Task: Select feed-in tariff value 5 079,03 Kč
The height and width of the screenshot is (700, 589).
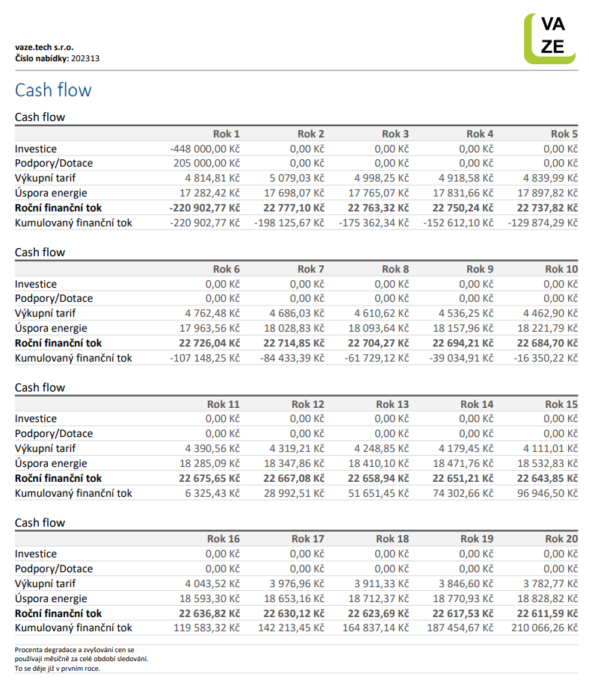Action: click(297, 178)
